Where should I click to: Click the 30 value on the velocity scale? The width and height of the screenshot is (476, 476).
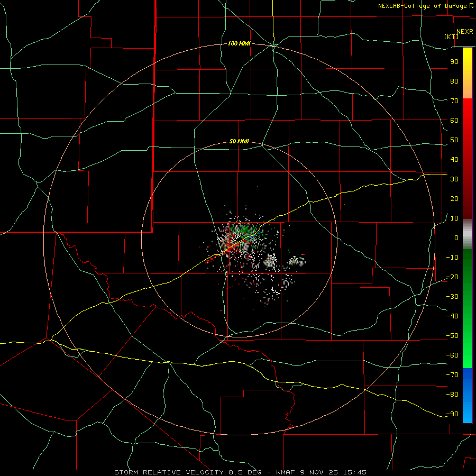pos(454,179)
